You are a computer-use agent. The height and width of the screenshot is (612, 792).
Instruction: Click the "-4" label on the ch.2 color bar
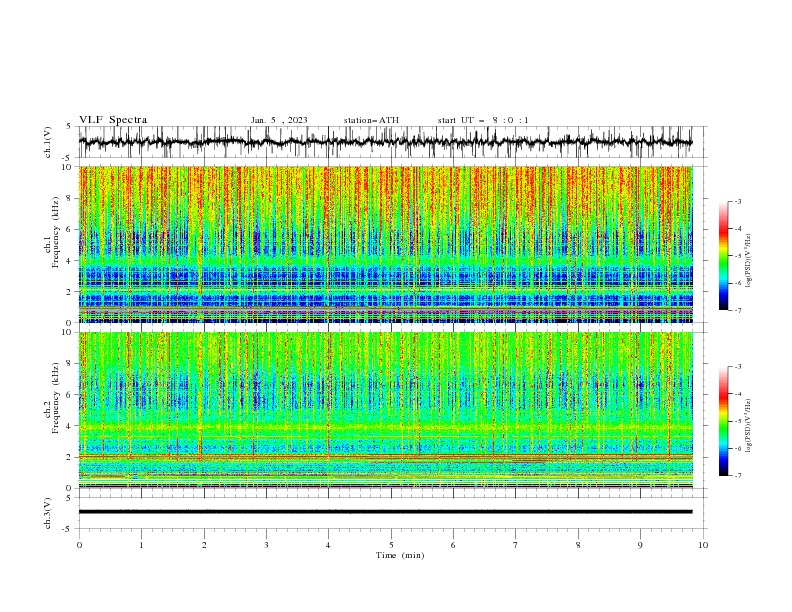[737, 394]
